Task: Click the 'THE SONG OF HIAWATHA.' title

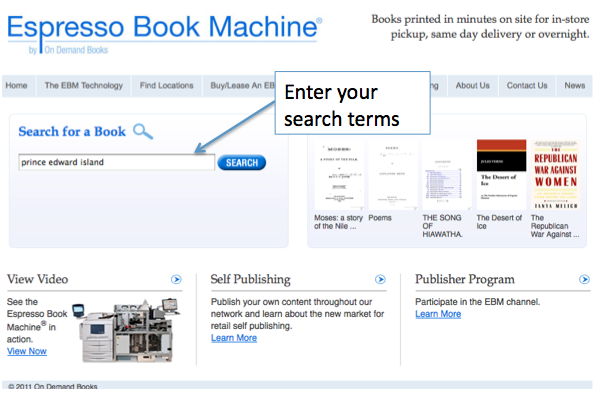Action: tap(443, 226)
